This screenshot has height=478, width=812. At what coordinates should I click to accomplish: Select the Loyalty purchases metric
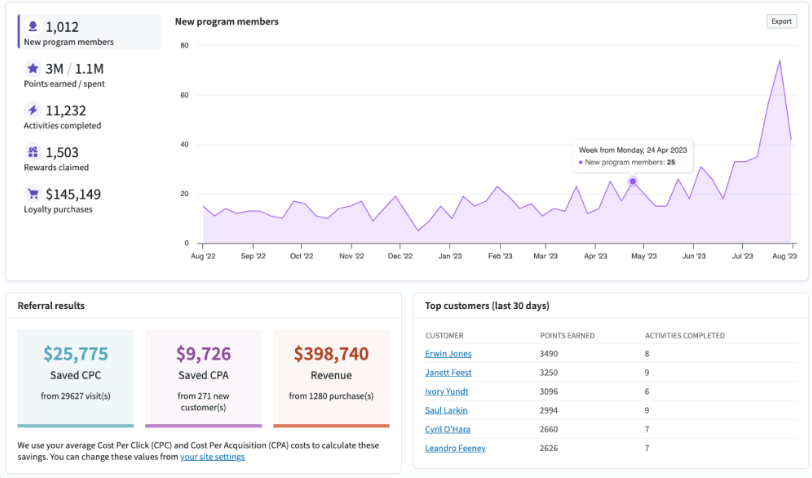[x=89, y=200]
